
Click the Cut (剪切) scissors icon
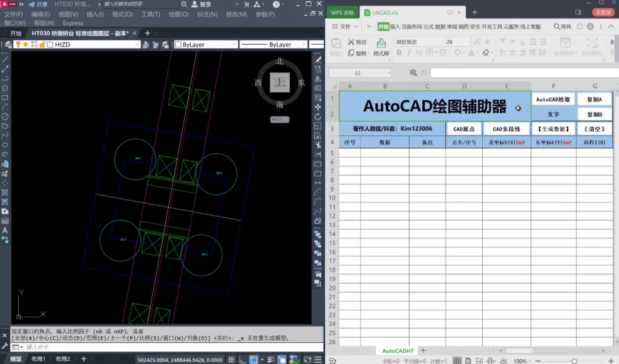(352, 42)
